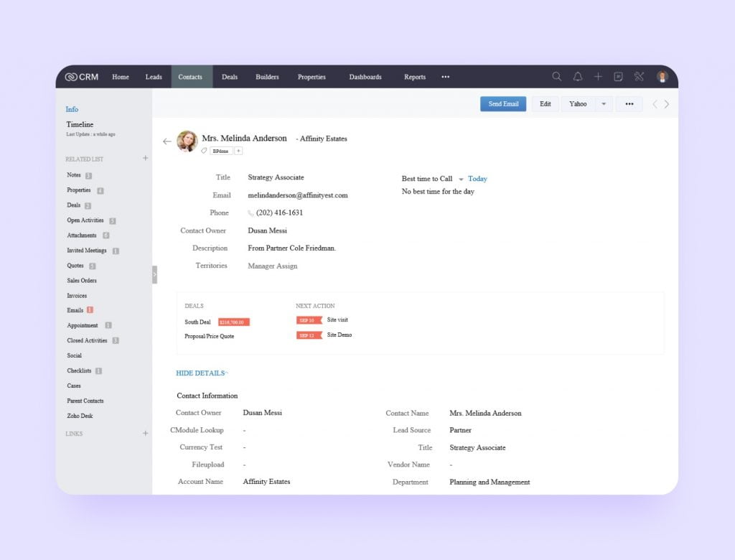Expand the Yahoo button dropdown arrow
The width and height of the screenshot is (735, 560).
click(603, 103)
